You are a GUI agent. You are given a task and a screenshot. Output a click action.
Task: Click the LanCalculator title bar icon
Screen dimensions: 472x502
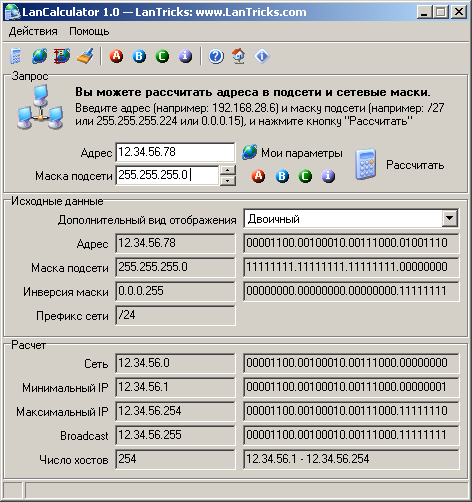(13, 12)
